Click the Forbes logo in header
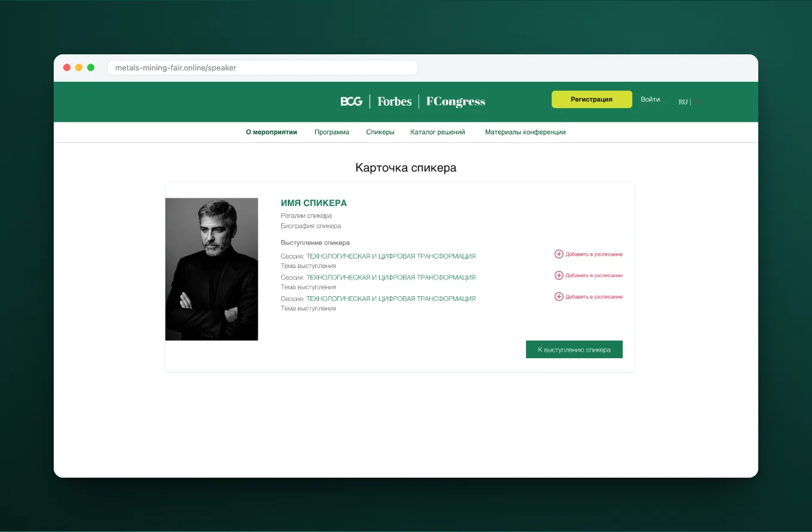The image size is (812, 532). point(395,102)
